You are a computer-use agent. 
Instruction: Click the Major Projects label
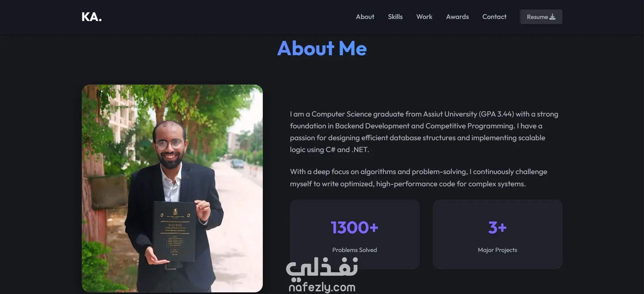coord(497,250)
